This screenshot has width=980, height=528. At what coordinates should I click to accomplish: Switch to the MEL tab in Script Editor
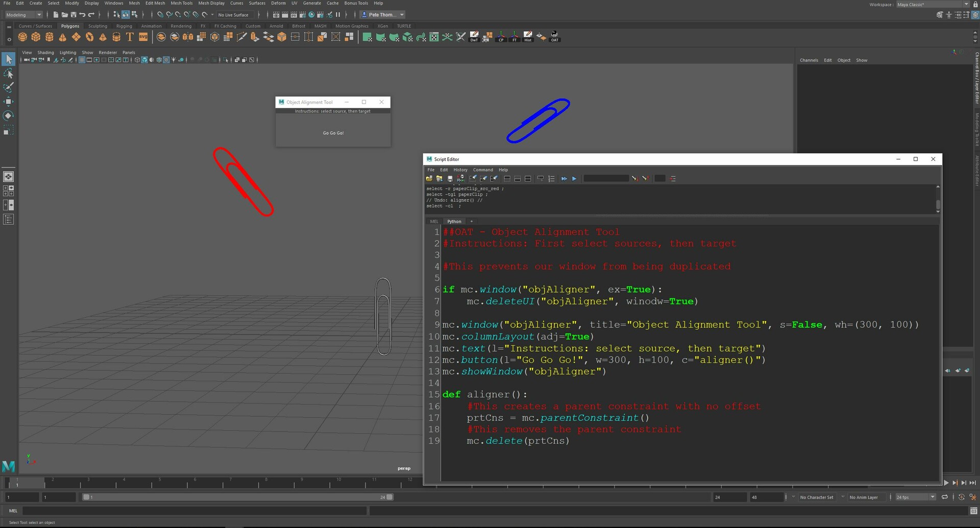coord(434,221)
